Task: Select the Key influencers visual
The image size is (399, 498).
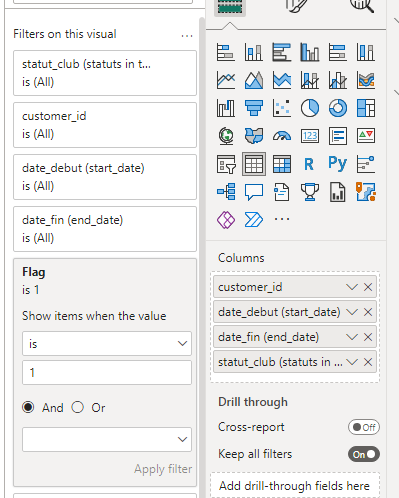Action: click(x=366, y=164)
